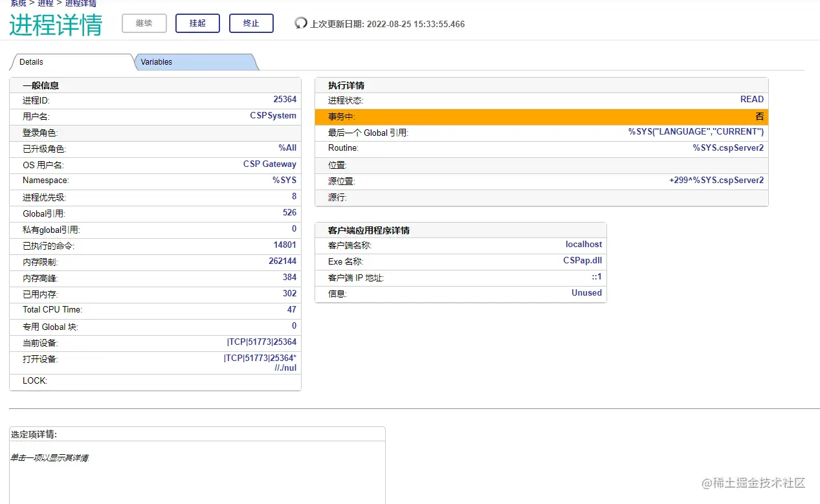Click the 挂起 (Suspend) button
The height and width of the screenshot is (504, 820).
tap(197, 23)
